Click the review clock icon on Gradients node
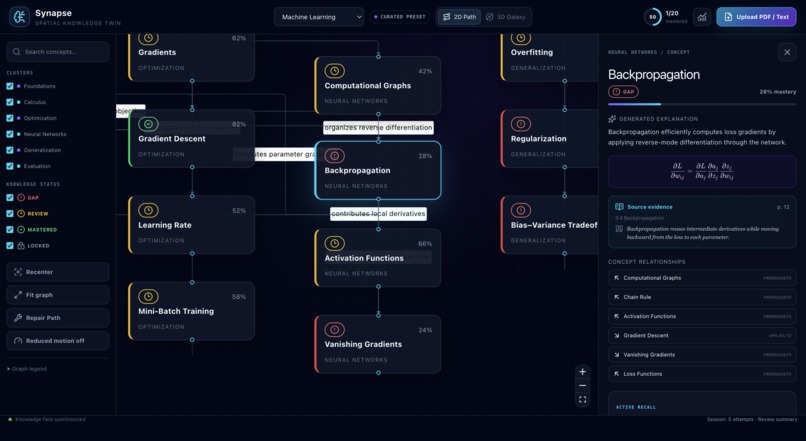Image resolution: width=806 pixels, height=441 pixels. (x=148, y=38)
